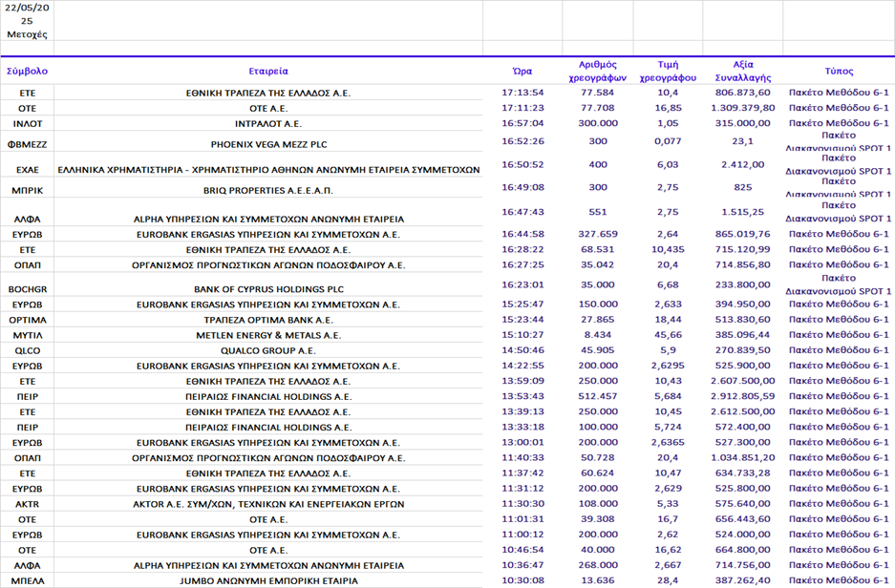The image size is (895, 588).
Task: Select value cell 1.515,25
Action: point(742,212)
